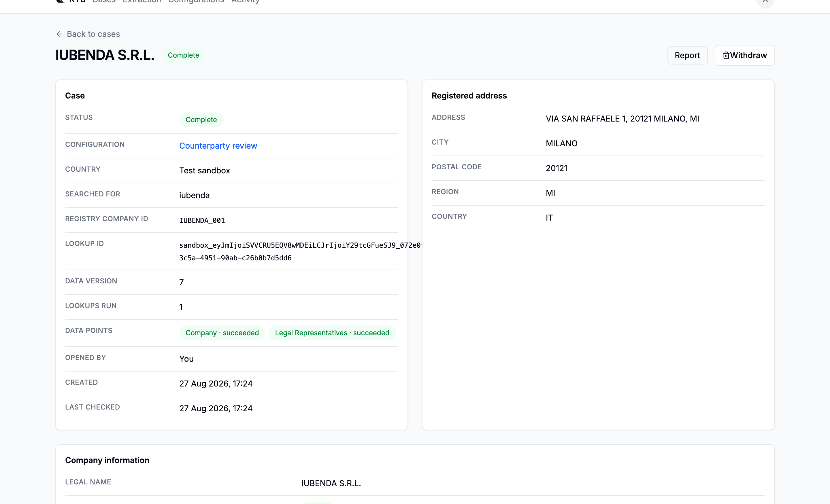
Task: Click the Legal Representatives · succeeded badge
Action: click(332, 333)
